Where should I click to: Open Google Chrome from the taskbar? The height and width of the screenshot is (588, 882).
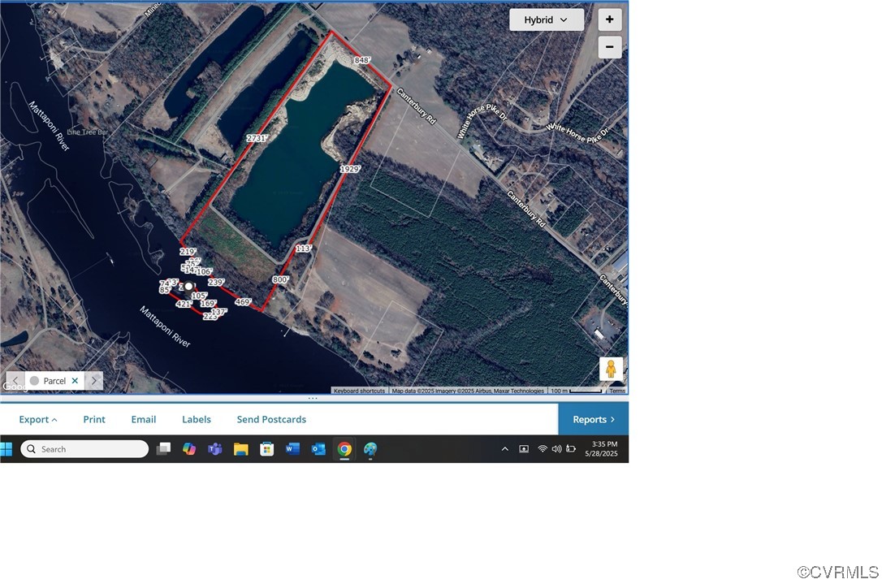pos(344,449)
